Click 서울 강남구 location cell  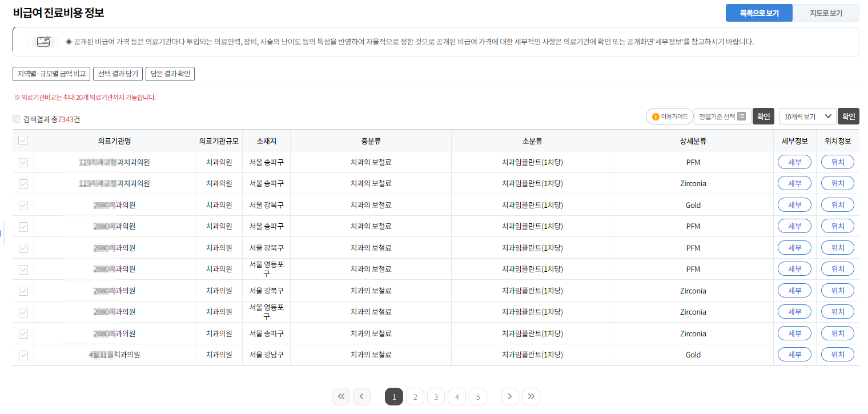point(266,355)
